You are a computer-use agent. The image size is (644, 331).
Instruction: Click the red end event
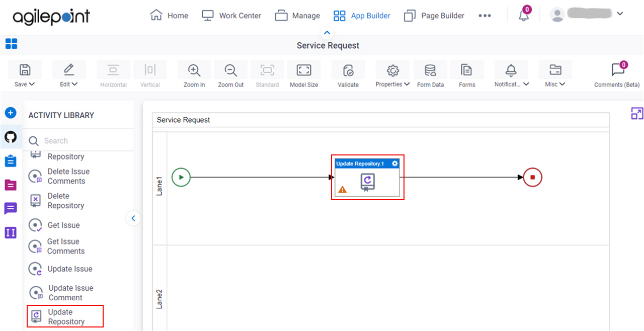click(532, 177)
